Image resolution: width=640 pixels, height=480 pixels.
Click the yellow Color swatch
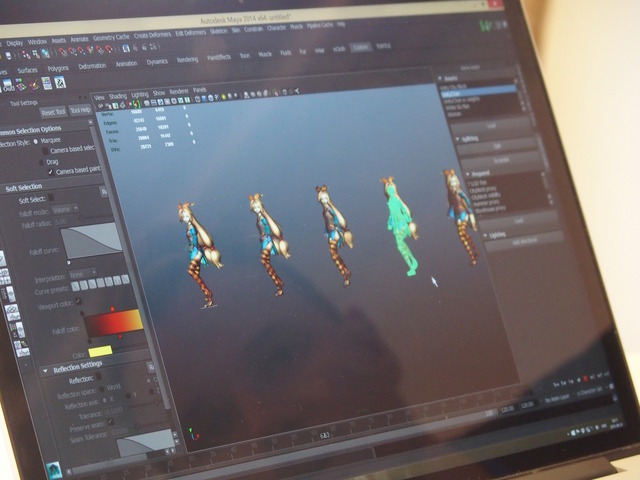click(100, 351)
